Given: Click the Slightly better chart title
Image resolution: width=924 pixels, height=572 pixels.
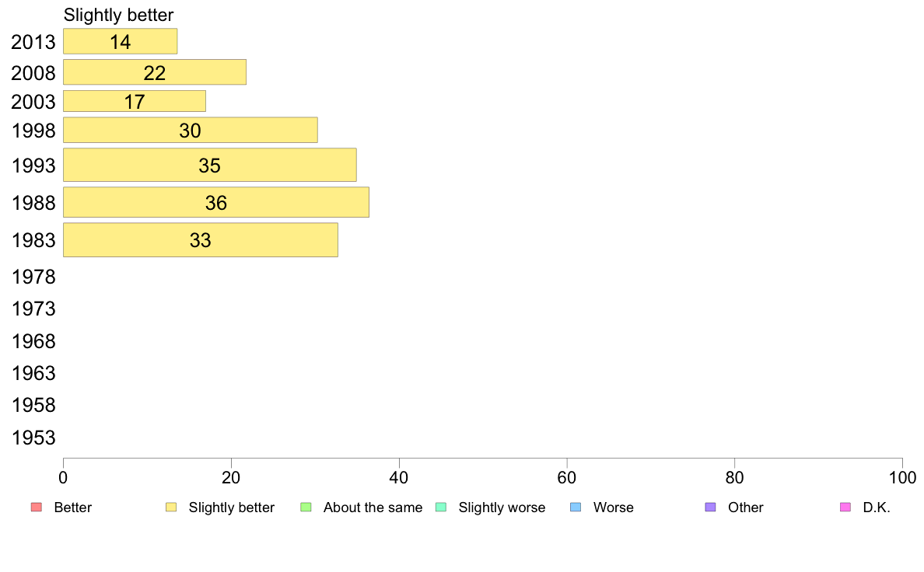Looking at the screenshot, I should 119,16.
